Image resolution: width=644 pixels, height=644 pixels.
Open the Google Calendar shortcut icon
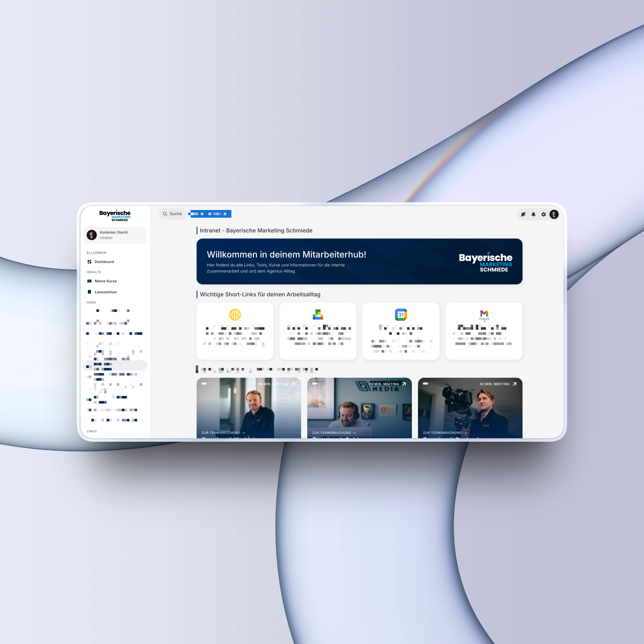tap(401, 315)
